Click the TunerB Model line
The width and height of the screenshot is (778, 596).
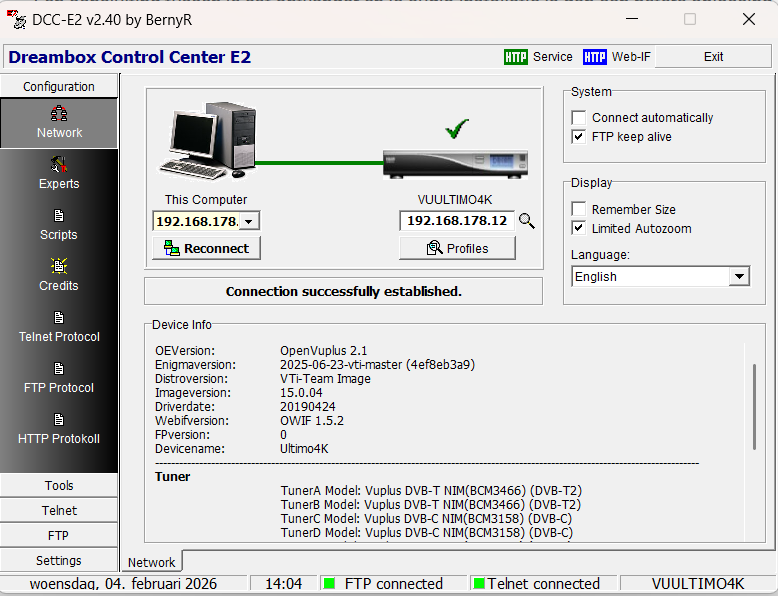point(431,504)
